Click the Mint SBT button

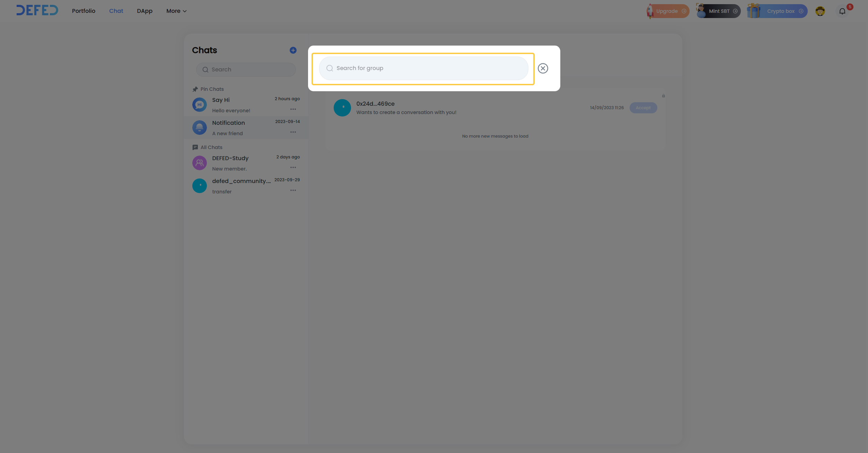719,11
